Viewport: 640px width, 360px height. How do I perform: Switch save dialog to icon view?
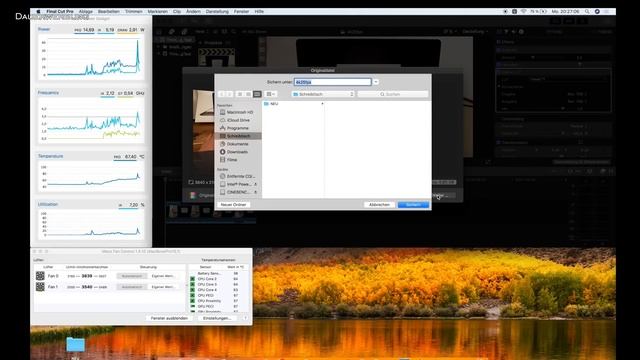pos(240,94)
